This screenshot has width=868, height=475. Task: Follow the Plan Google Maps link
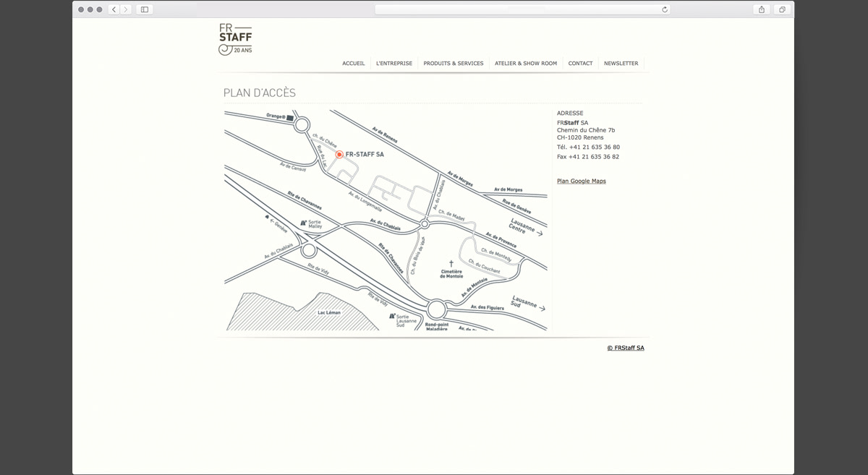(582, 181)
